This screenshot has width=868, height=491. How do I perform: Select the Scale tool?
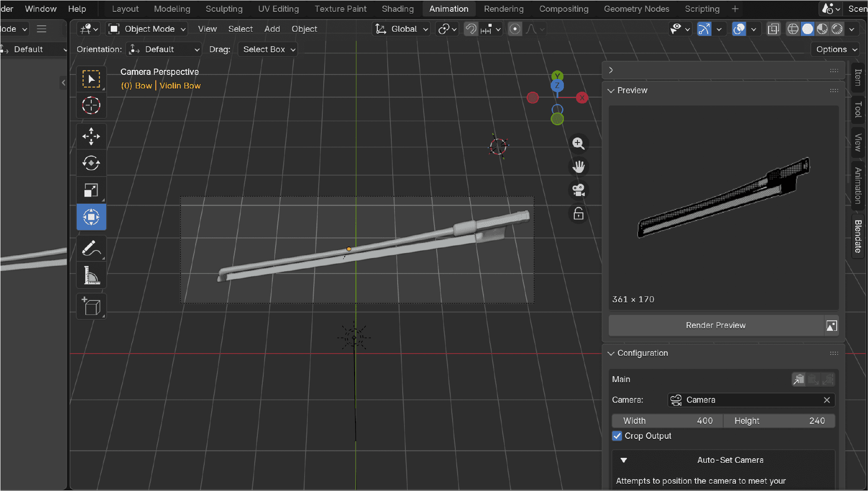click(x=91, y=190)
